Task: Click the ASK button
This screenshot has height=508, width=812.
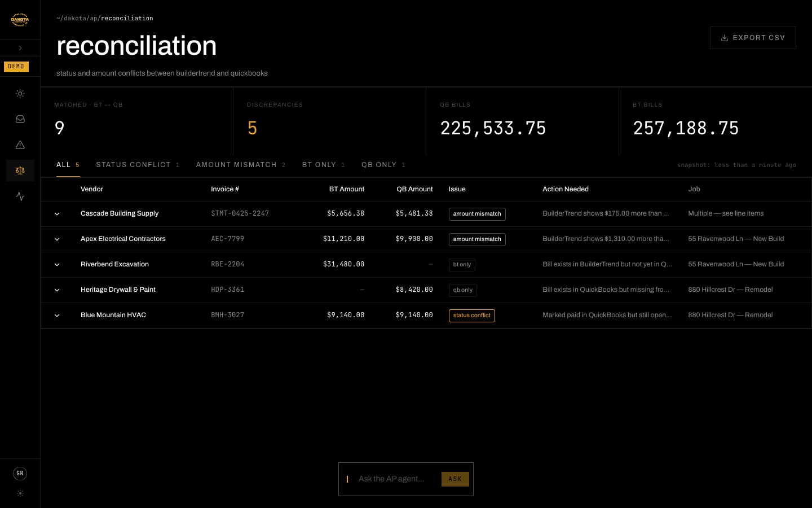Action: click(455, 479)
